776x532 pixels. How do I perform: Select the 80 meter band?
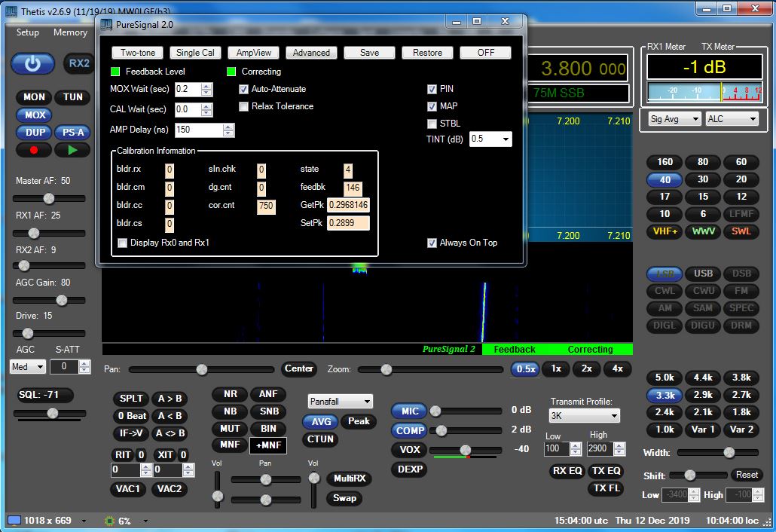coord(703,162)
